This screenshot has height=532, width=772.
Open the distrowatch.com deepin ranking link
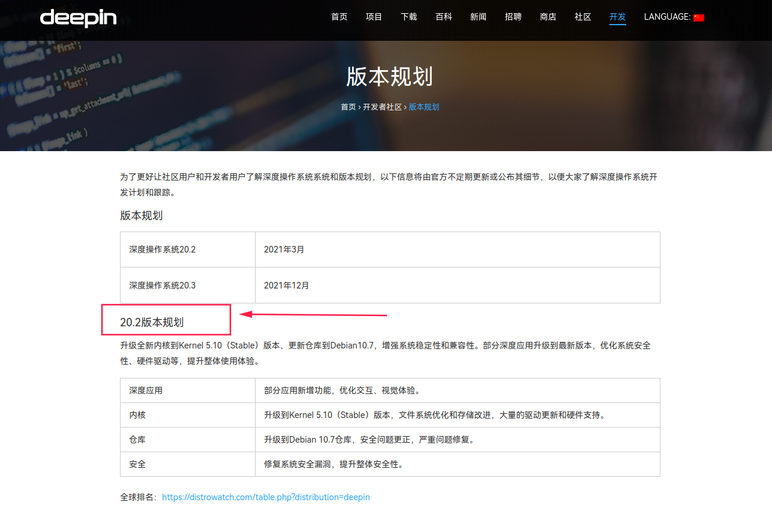266,497
